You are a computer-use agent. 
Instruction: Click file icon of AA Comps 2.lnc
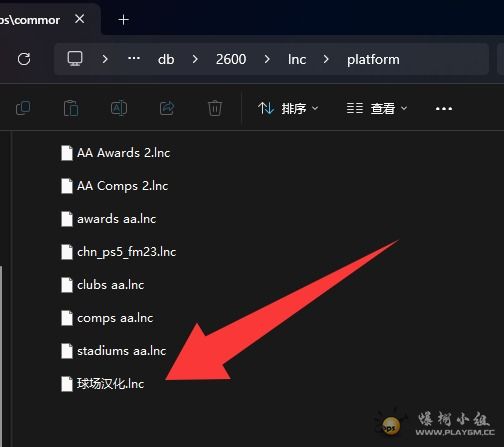pyautogui.click(x=67, y=186)
